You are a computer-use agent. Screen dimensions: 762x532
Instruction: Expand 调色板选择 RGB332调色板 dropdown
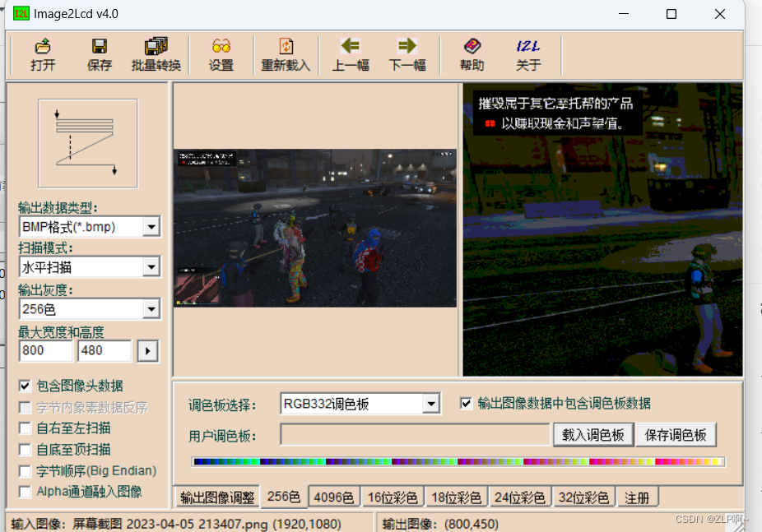pos(430,404)
